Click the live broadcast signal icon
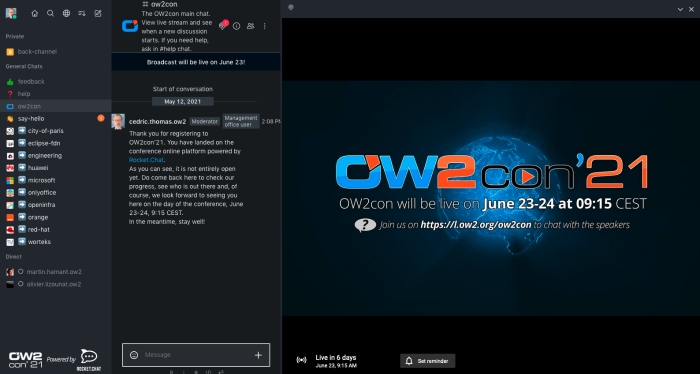700x374 pixels. pyautogui.click(x=301, y=360)
